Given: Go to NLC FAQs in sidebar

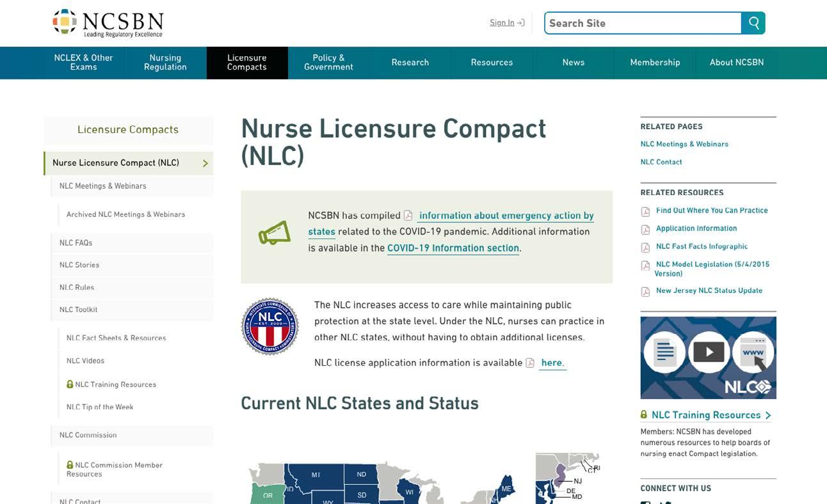Looking at the screenshot, I should tap(132, 243).
